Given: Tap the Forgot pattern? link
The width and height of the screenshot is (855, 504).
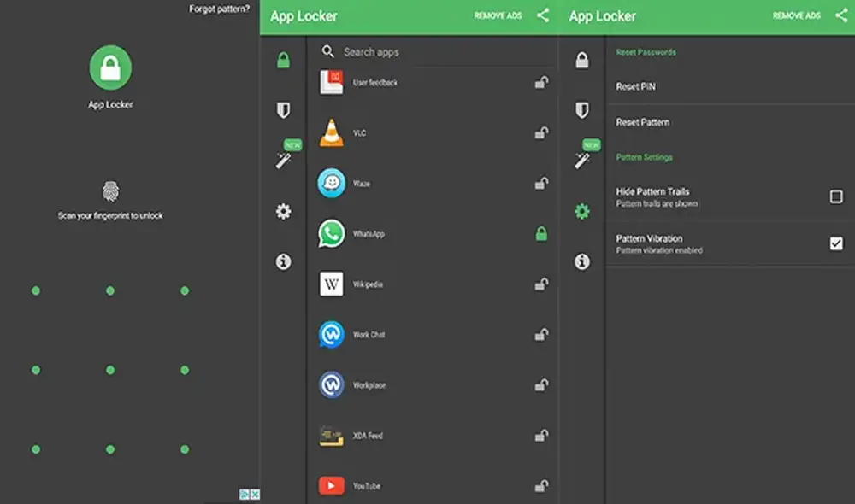Looking at the screenshot, I should pos(220,9).
